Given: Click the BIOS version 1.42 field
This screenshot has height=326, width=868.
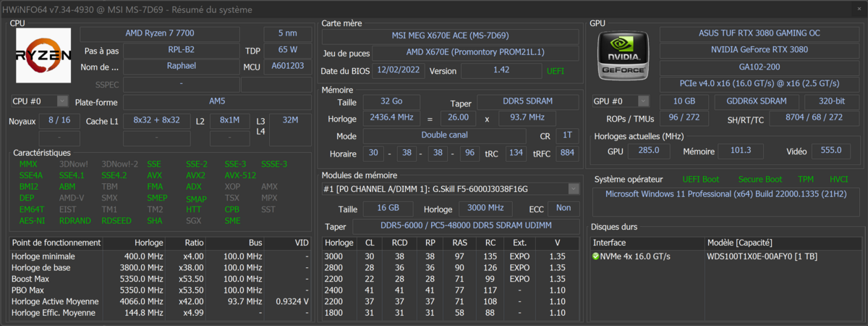Looking at the screenshot, I should pos(501,70).
